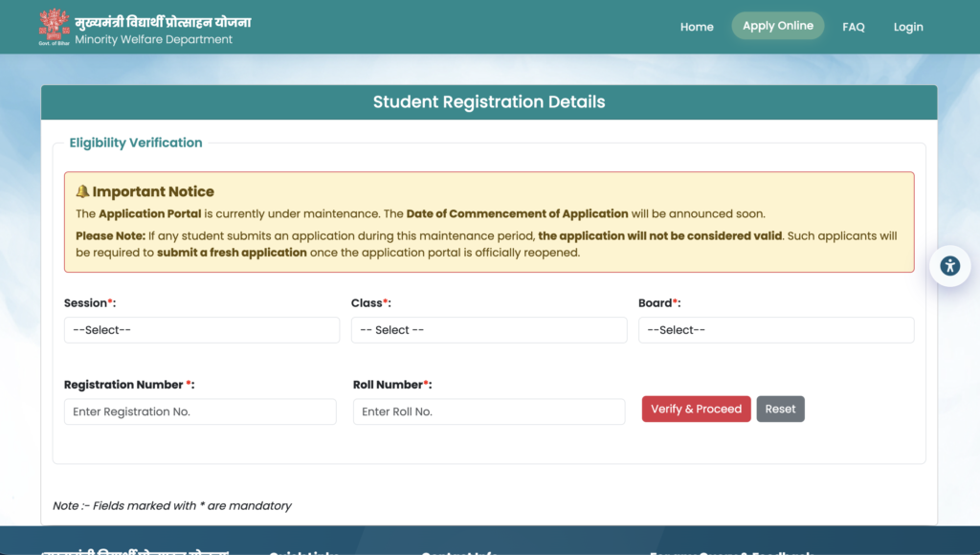The width and height of the screenshot is (980, 555).
Task: Click the Govt. of Bihar emblem logo
Action: (54, 27)
